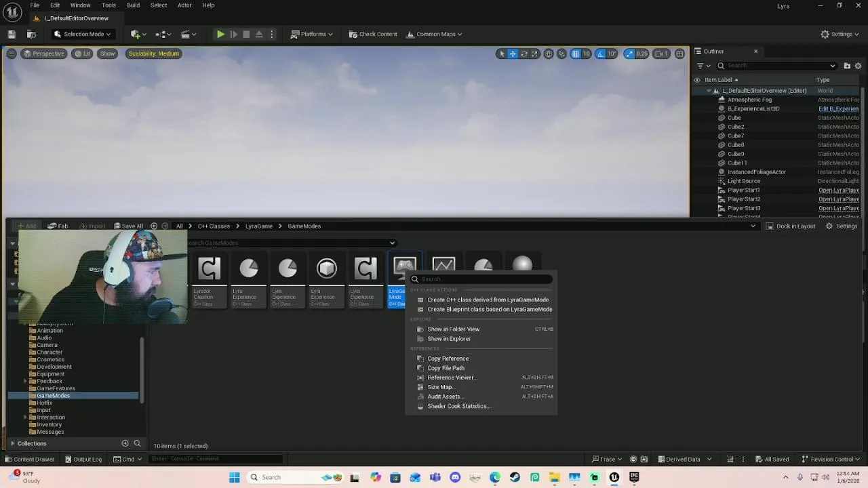
Task: Change Lit view mode
Action: tap(83, 54)
